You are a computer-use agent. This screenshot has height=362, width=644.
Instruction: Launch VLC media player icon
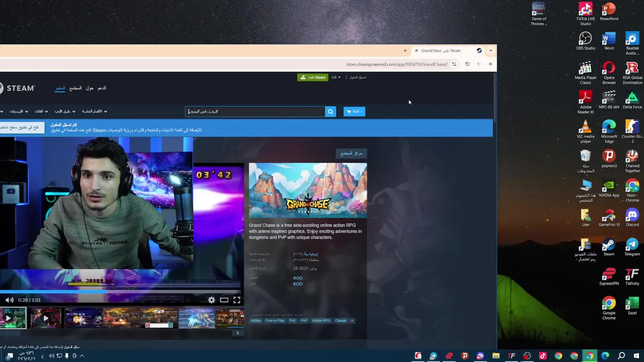(x=586, y=132)
